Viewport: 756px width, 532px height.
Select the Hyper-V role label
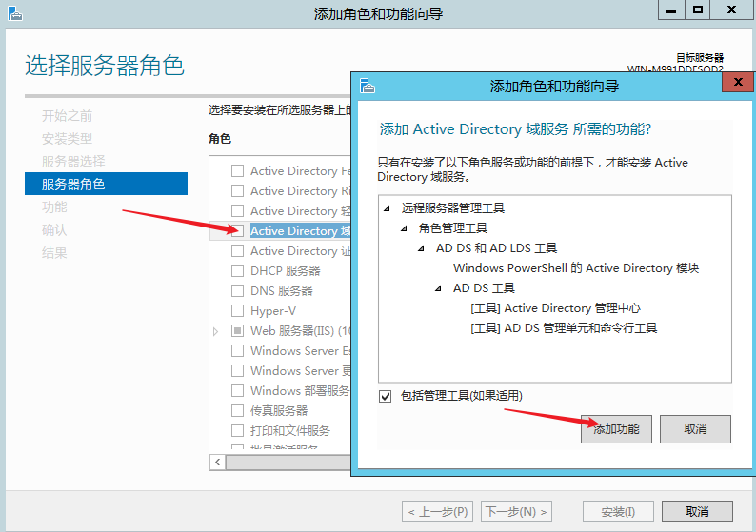(x=273, y=311)
